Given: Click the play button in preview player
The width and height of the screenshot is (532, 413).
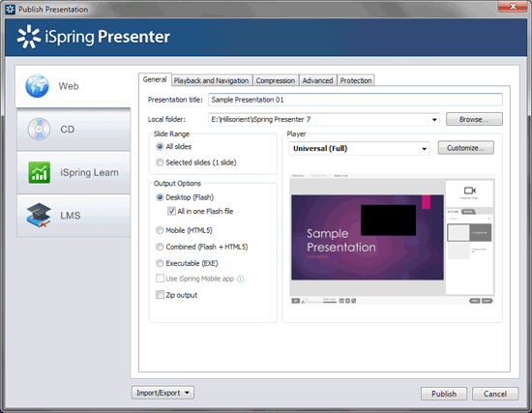Looking at the screenshot, I should (296, 301).
